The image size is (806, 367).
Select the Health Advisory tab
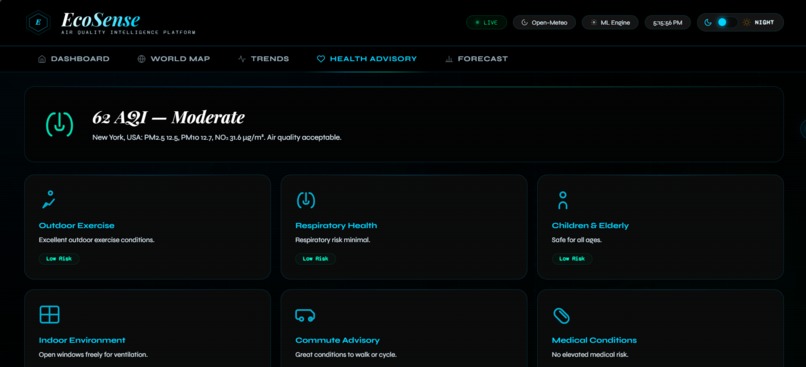pyautogui.click(x=367, y=59)
